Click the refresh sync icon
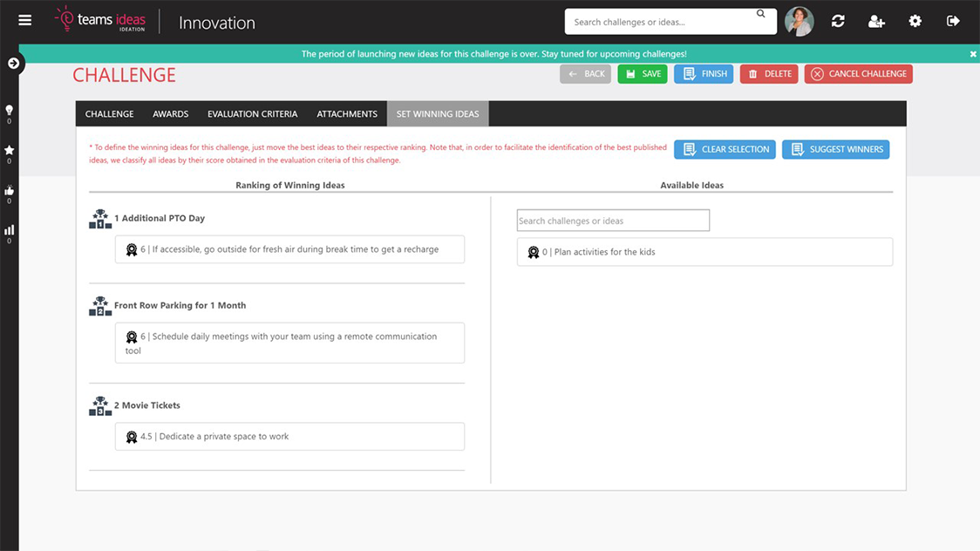 (838, 21)
